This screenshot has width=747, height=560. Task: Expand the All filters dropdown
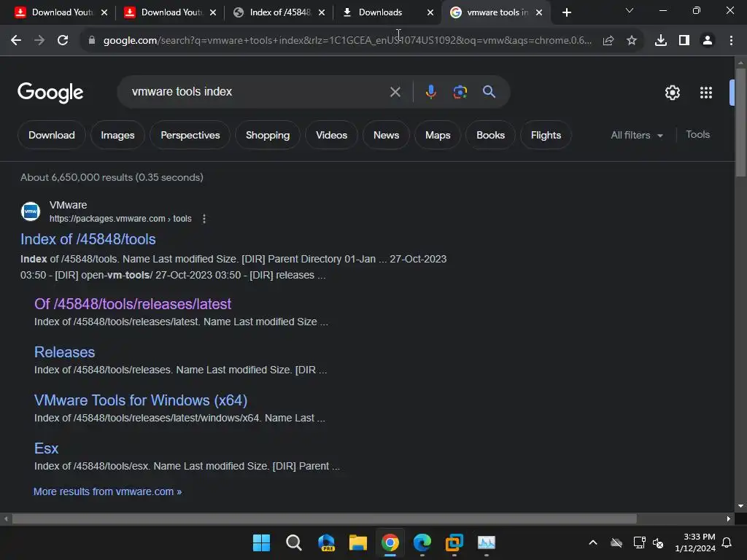(637, 135)
